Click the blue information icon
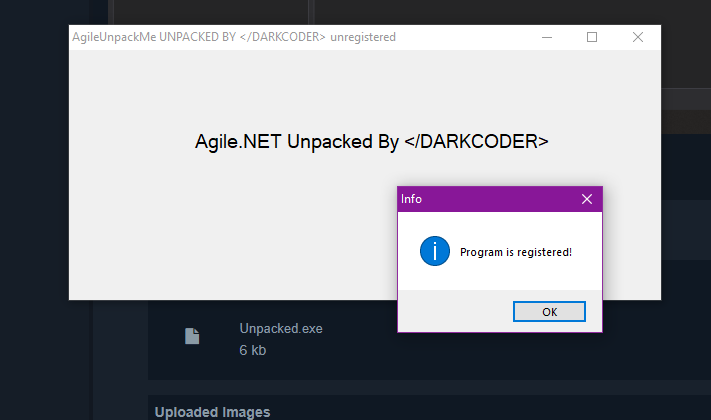 pos(434,251)
